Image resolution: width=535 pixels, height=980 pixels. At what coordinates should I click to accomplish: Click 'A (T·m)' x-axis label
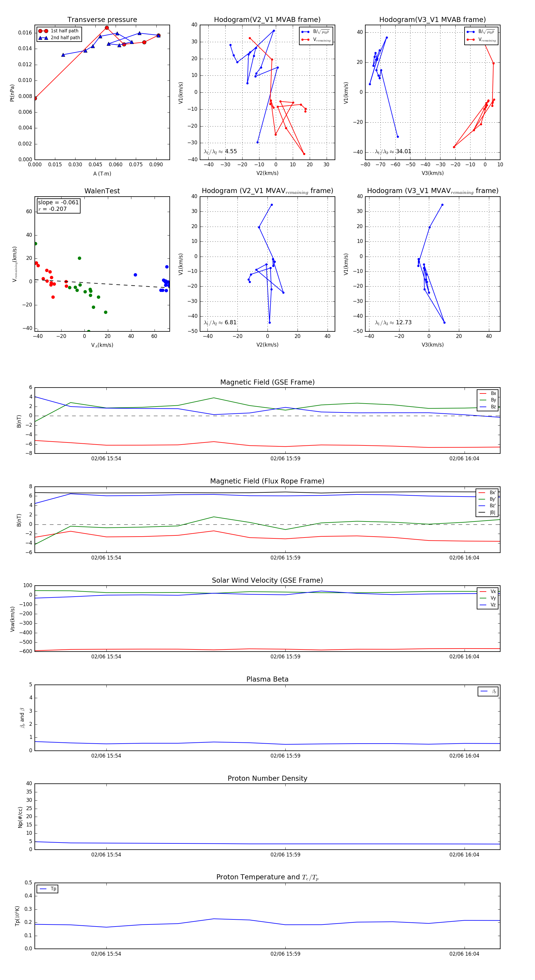[102, 174]
